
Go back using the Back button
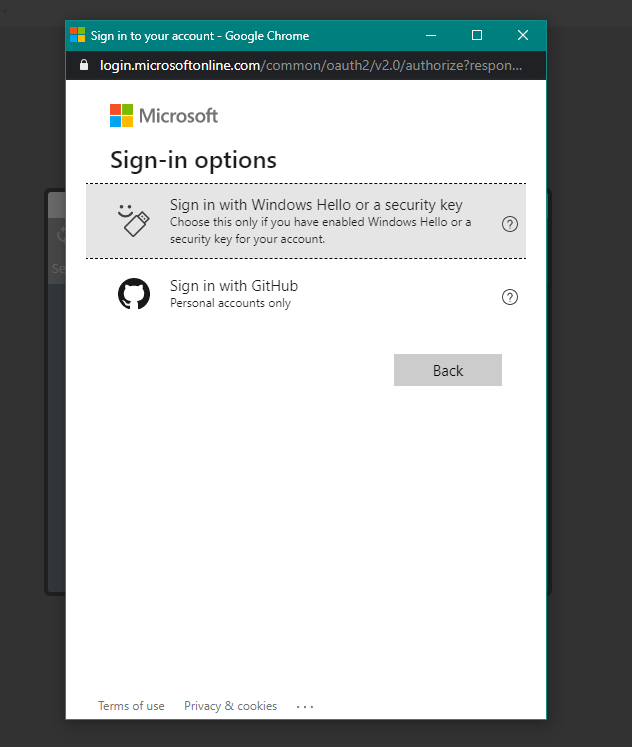pyautogui.click(x=448, y=370)
